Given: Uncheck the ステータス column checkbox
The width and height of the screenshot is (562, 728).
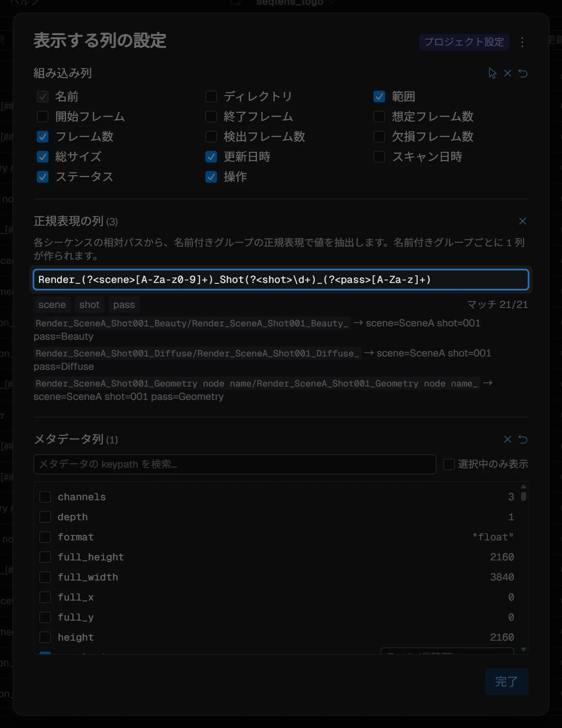Looking at the screenshot, I should tap(43, 177).
